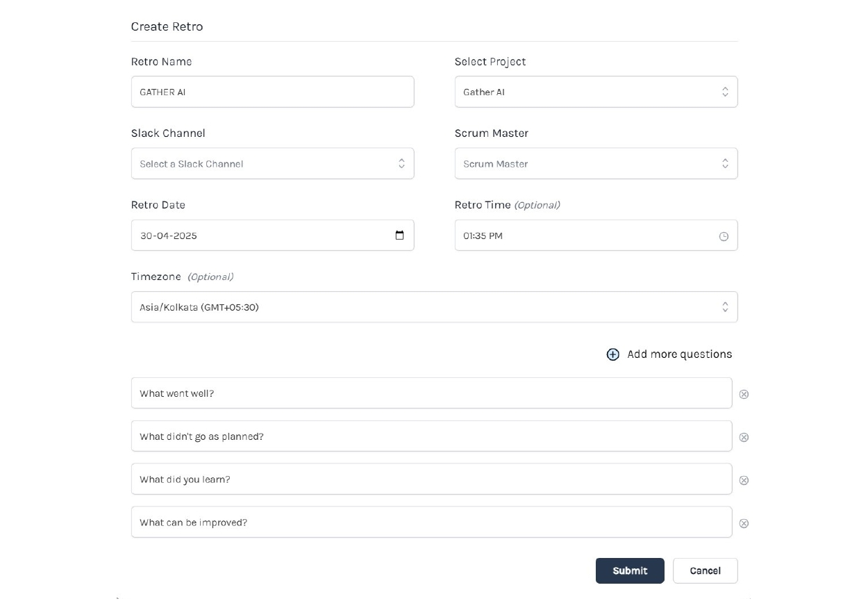Expand the Slack Channel selector
868x608 pixels.
(x=272, y=163)
